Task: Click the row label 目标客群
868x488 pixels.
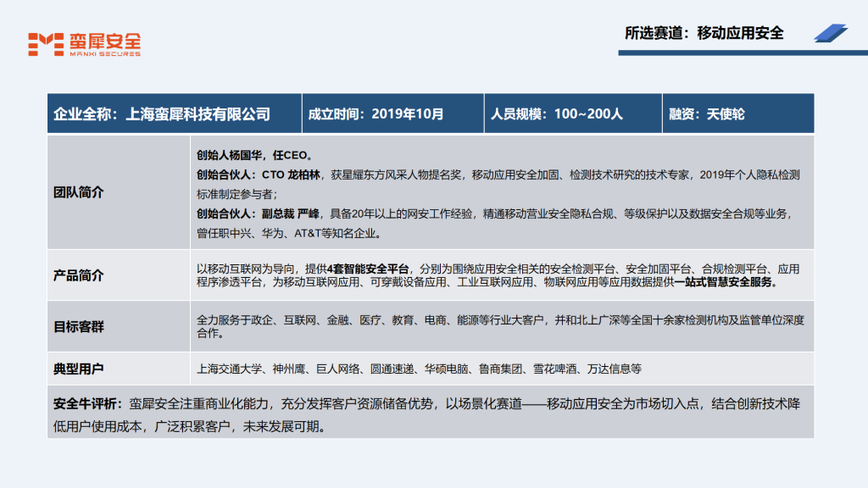Action: click(78, 326)
